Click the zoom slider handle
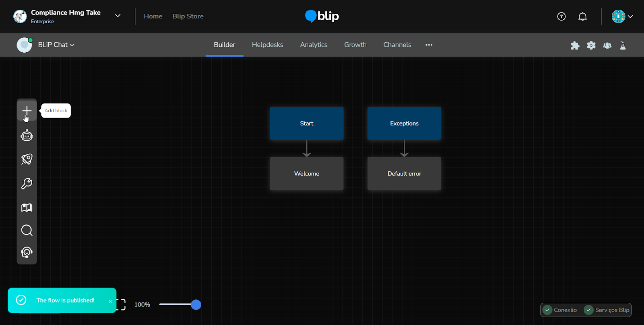The height and width of the screenshot is (325, 644). (196, 305)
